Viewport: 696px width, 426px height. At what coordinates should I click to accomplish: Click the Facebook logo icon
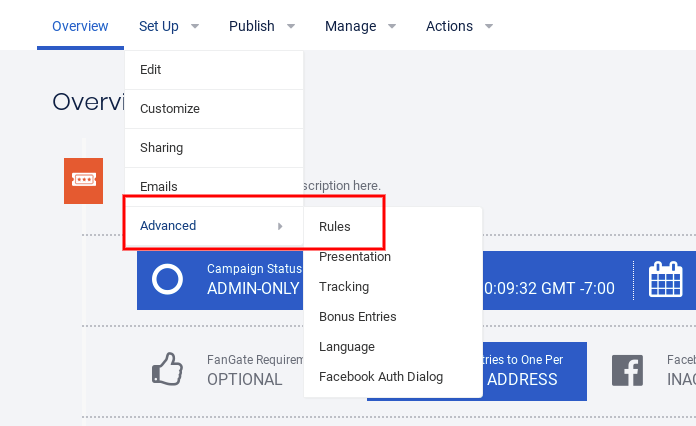[627, 371]
